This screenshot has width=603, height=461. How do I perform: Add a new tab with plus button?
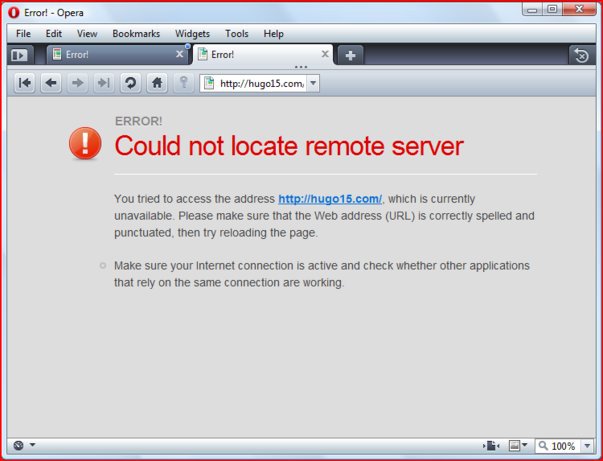coord(350,55)
